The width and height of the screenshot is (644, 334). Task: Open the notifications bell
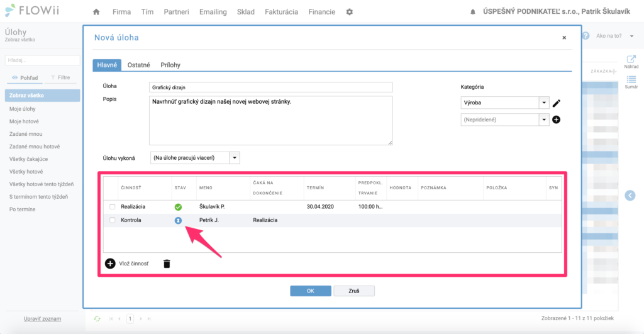tap(473, 12)
